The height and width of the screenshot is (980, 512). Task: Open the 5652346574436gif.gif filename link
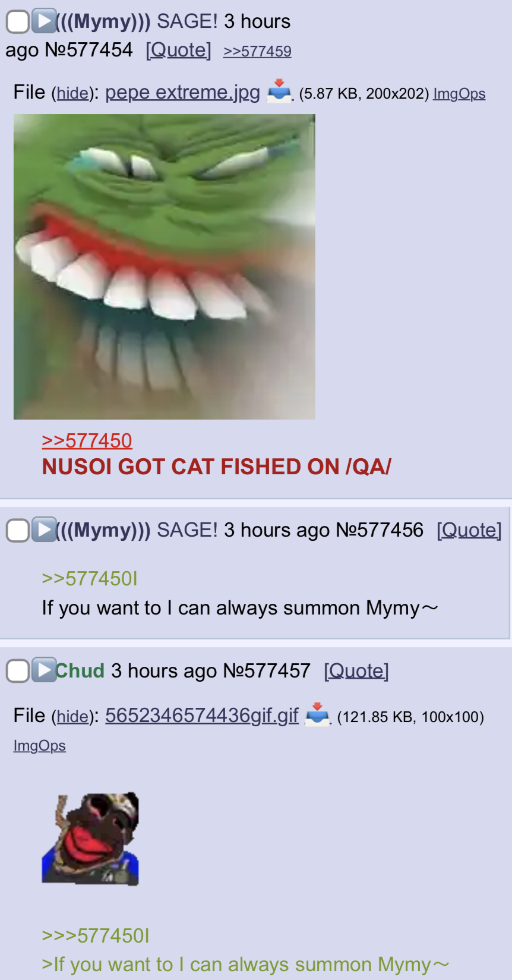[202, 715]
